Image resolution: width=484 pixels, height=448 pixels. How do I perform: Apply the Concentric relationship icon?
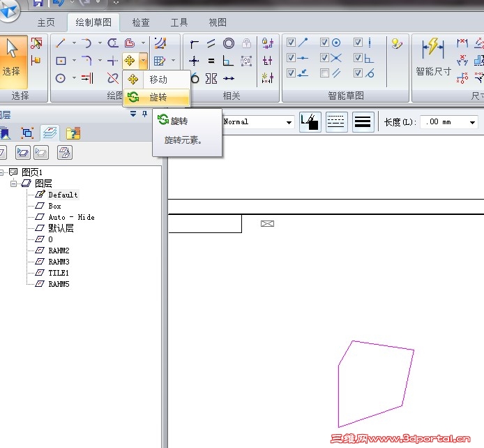point(229,43)
